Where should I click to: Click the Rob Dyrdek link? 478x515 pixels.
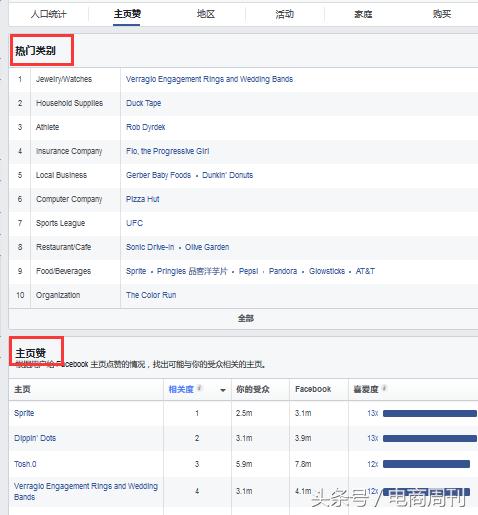[146, 127]
